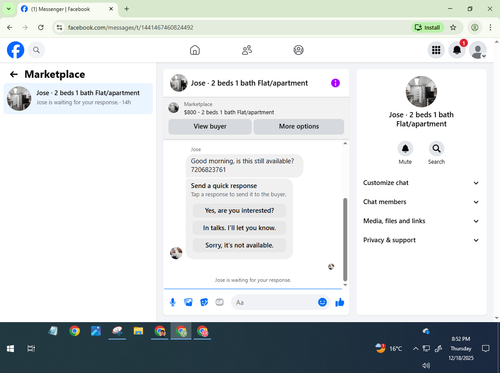
Task: Open the Facebook menu grid icon
Action: tap(436, 50)
